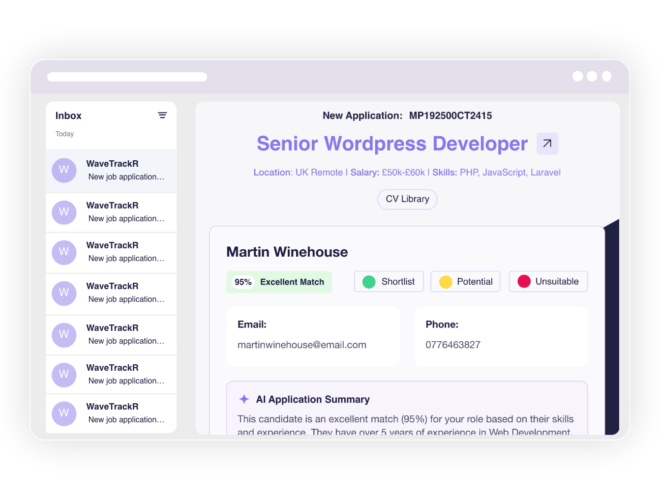Mark candidate as Potential
Screen dimensions: 660x500
(465, 282)
